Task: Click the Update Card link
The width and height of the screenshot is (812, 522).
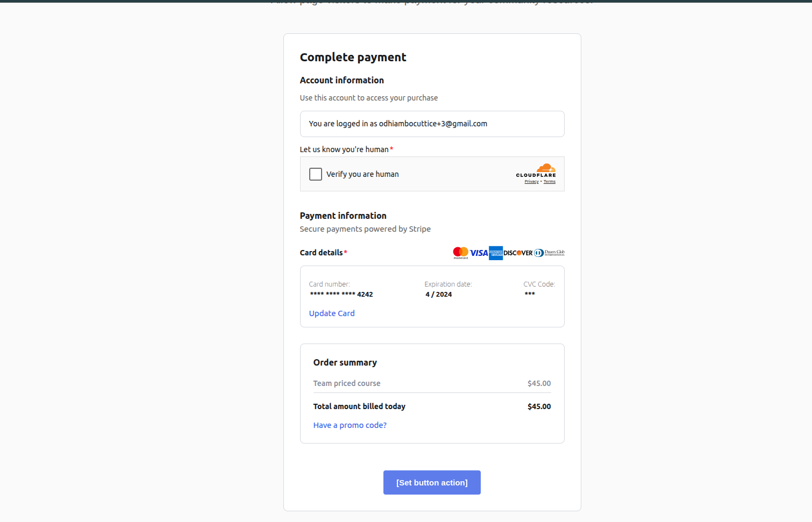Action: (332, 313)
